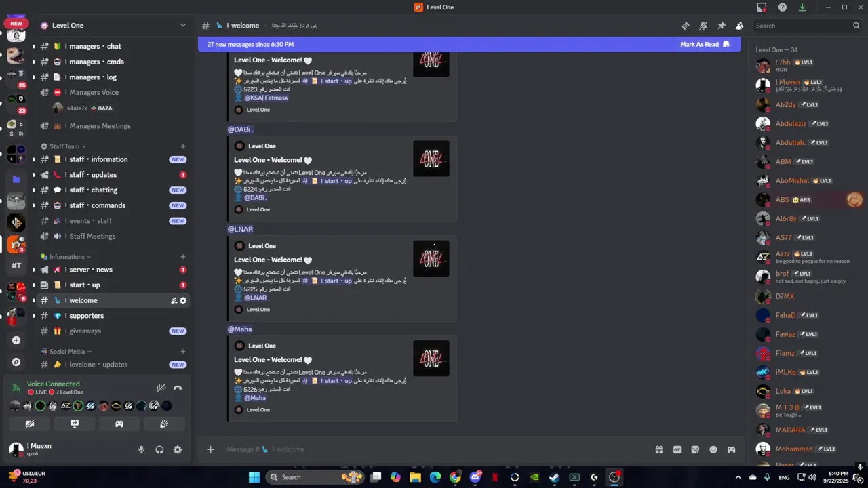This screenshot has width=868, height=488.
Task: Join Staff Meetings voice channel
Action: [113, 237]
